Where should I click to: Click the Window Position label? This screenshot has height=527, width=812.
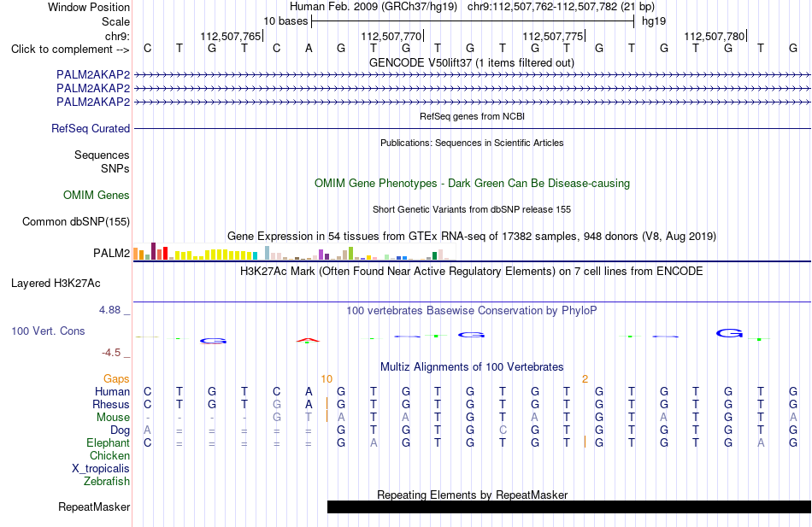click(89, 7)
